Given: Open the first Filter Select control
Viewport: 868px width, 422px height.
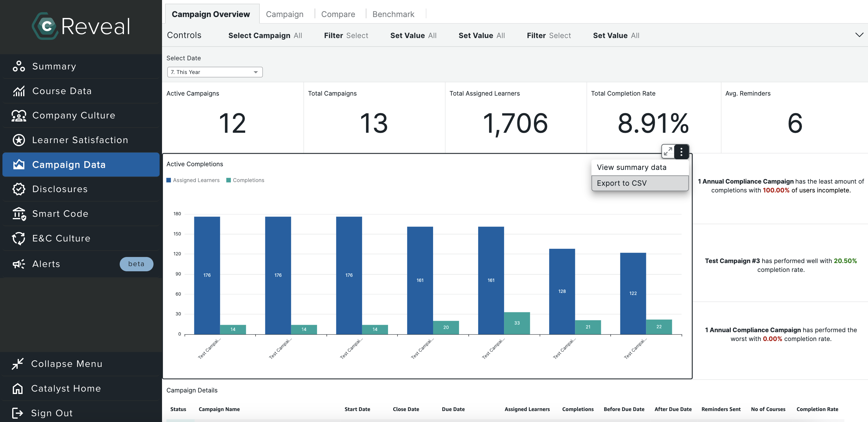Looking at the screenshot, I should tap(346, 35).
